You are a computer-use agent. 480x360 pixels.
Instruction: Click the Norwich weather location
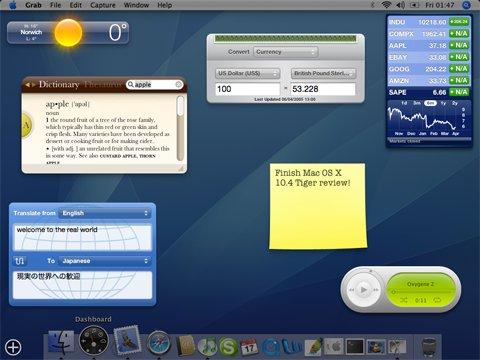click(x=31, y=32)
